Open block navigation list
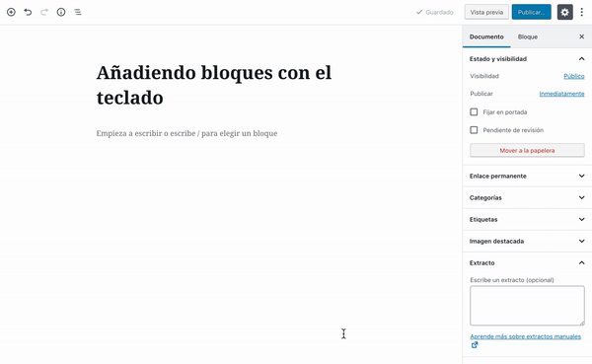 tap(78, 12)
